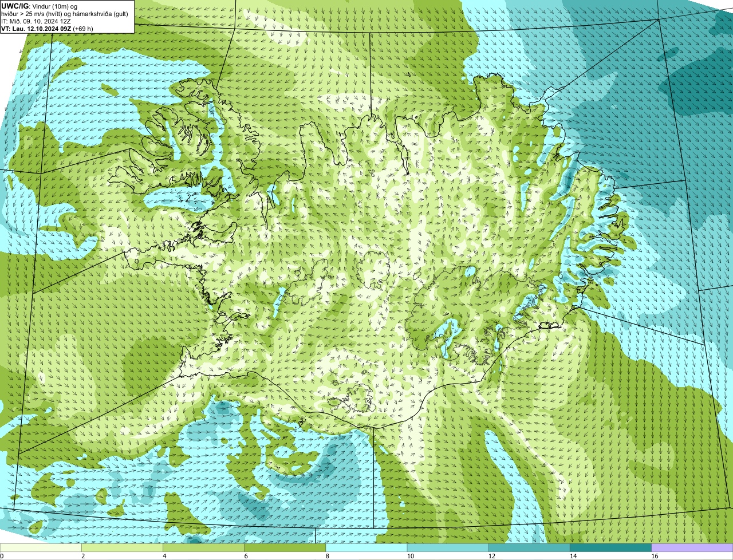This screenshot has height=560, width=733.
Task: Click the dark teal 14–16 m/s legend swatch
Action: pyautogui.click(x=610, y=547)
